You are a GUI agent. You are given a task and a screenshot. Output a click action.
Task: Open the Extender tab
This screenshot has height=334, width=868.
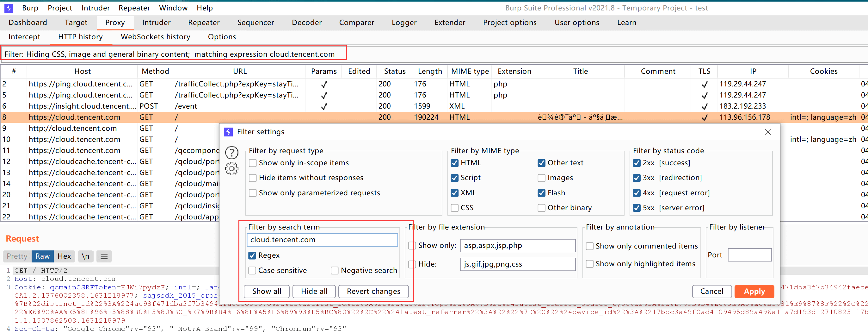point(450,22)
